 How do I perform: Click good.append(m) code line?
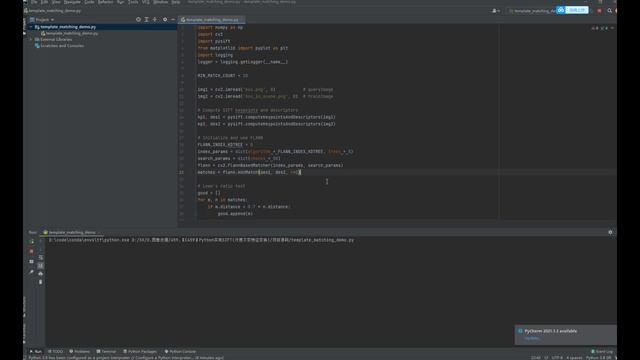(x=235, y=213)
